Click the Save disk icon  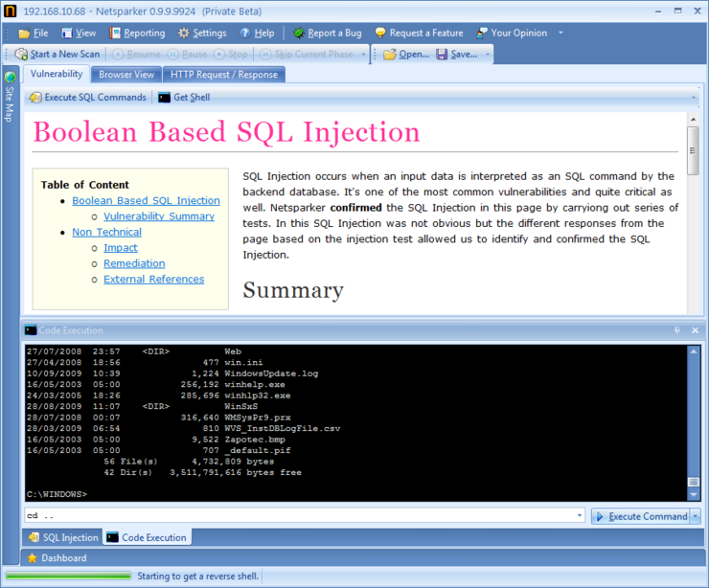[442, 55]
